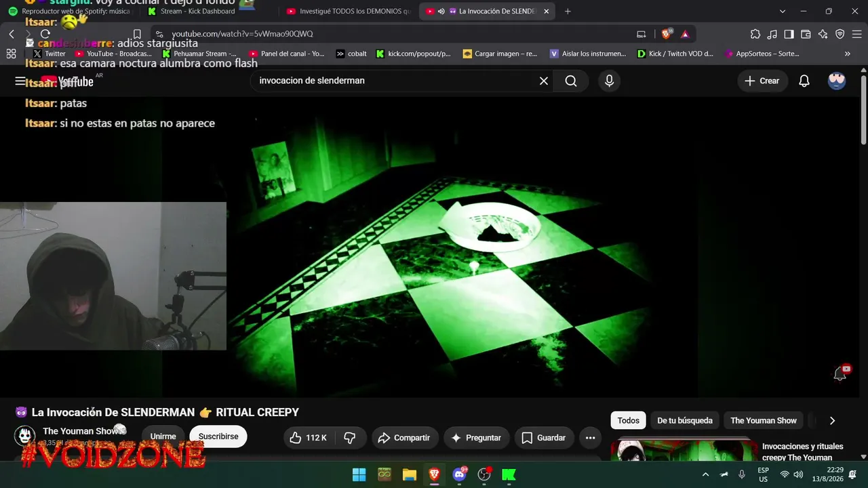This screenshot has width=868, height=488.
Task: Open the Invocaciones y rituales creepy thumbnail
Action: 685,451
